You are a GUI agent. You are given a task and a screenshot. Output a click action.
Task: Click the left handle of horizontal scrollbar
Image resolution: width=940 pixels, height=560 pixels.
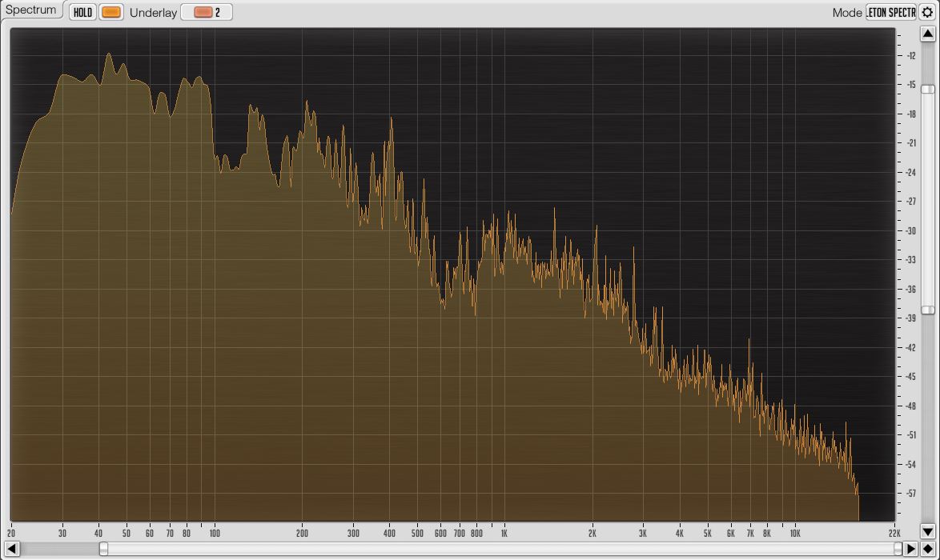click(x=103, y=549)
